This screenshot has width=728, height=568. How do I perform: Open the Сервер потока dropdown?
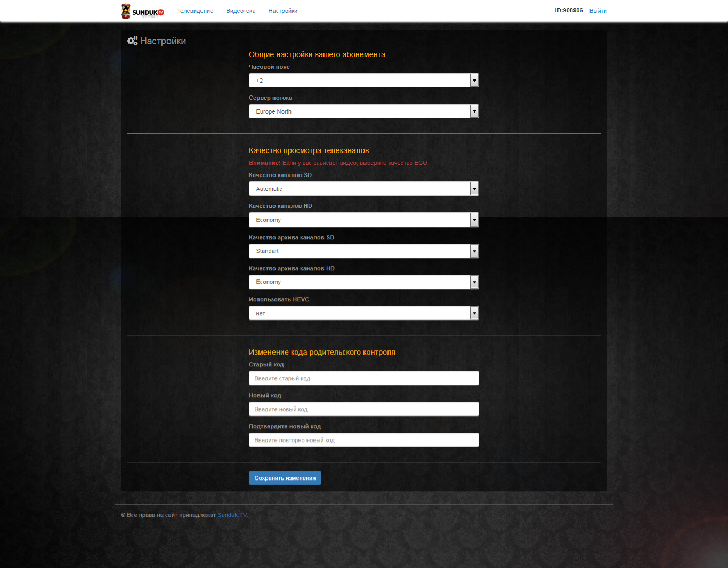pyautogui.click(x=363, y=111)
